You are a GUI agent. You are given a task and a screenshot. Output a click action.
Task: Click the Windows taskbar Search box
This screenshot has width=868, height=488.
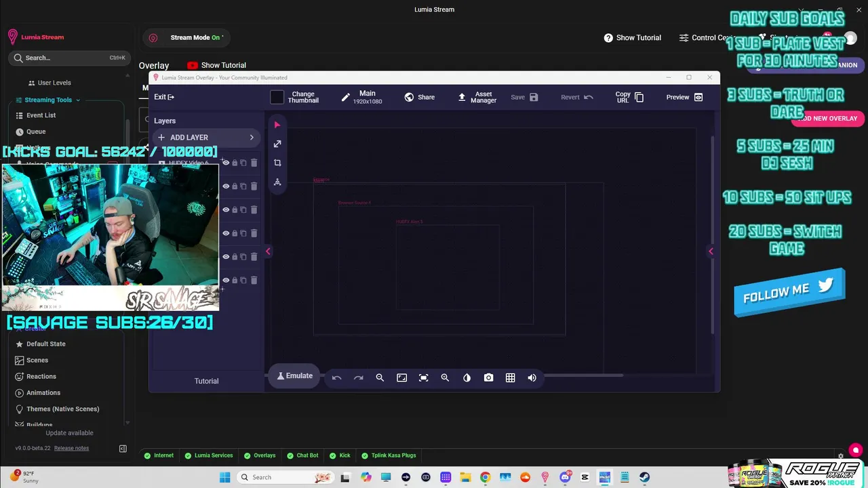[285, 477]
